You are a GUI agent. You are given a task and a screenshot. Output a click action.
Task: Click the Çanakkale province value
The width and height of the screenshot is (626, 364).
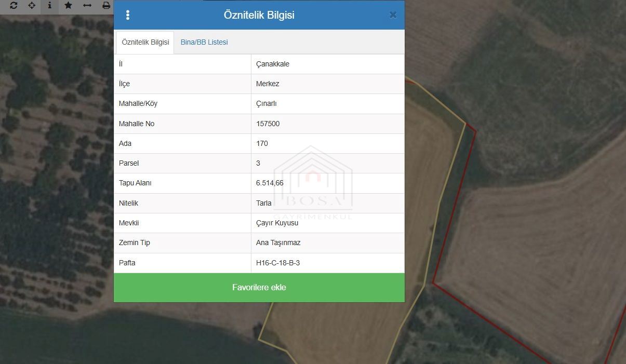[x=273, y=64]
